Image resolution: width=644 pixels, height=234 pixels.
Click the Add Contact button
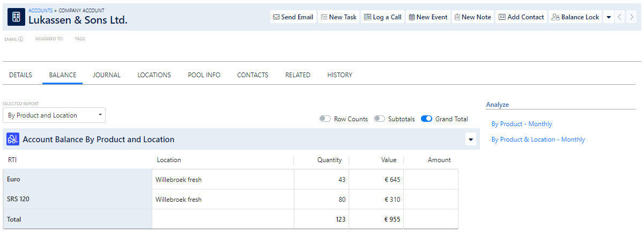(x=521, y=17)
